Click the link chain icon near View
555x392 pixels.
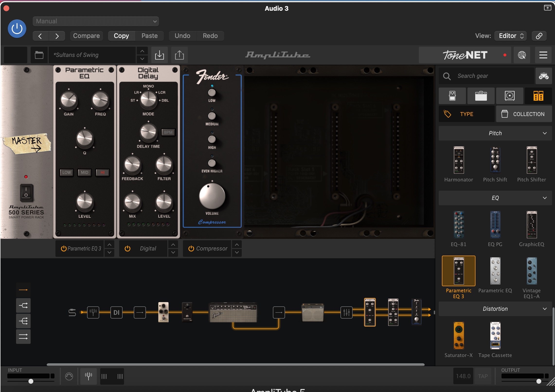pyautogui.click(x=539, y=36)
